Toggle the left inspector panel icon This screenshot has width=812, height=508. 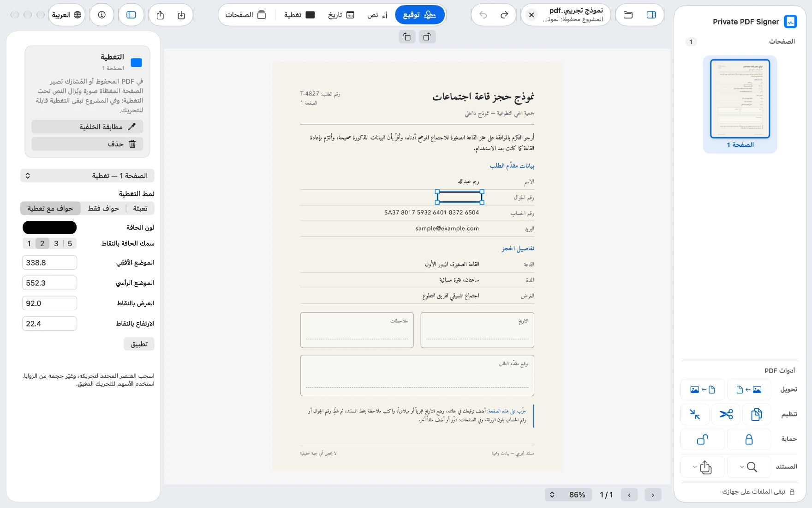point(131,15)
